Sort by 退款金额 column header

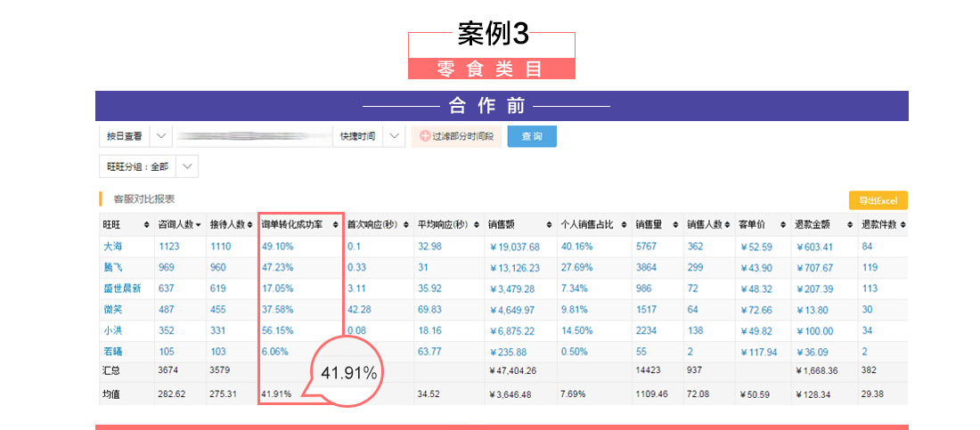pyautogui.click(x=824, y=224)
